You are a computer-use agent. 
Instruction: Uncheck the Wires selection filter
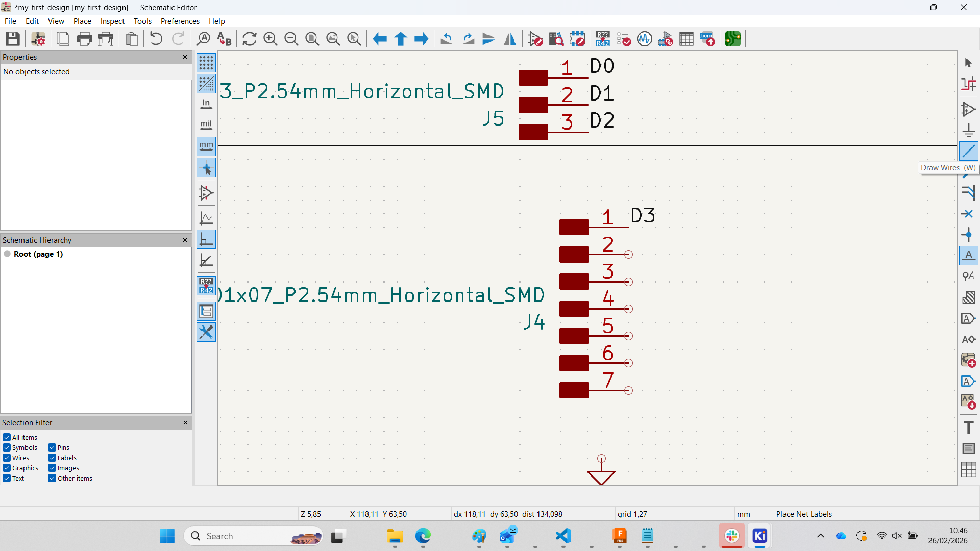coord(7,458)
